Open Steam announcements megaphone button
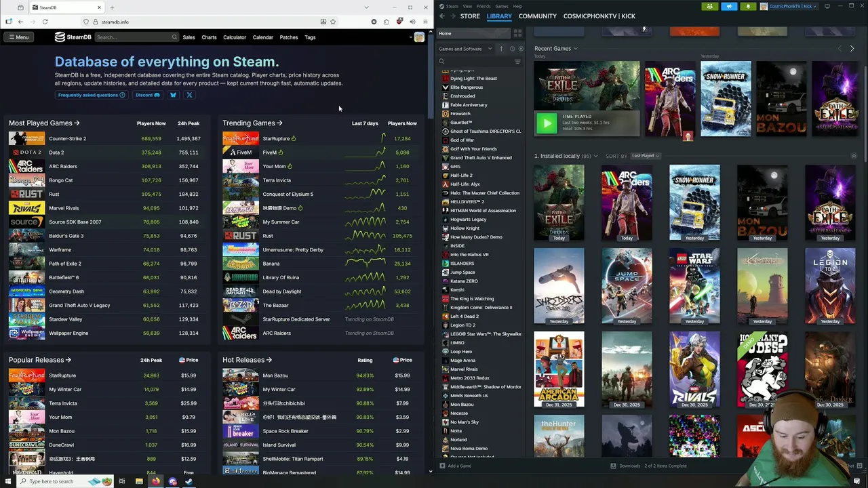The width and height of the screenshot is (868, 488). [729, 6]
